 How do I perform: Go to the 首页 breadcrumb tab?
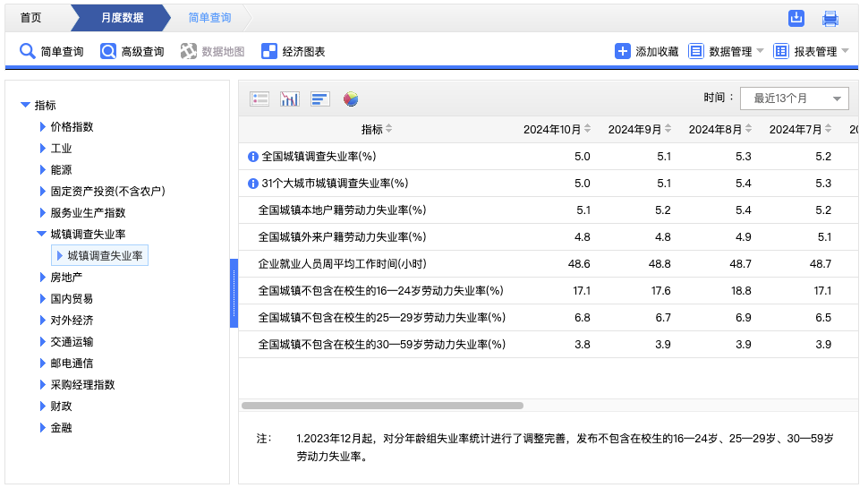pos(31,17)
